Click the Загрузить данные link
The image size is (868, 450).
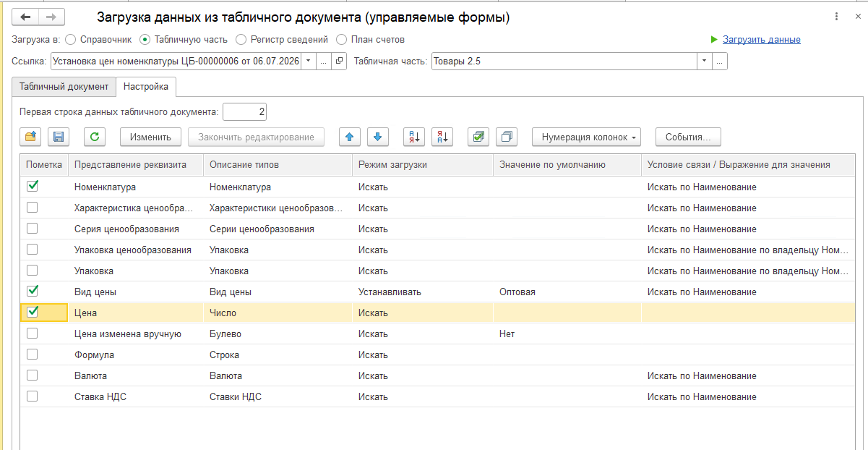point(762,40)
